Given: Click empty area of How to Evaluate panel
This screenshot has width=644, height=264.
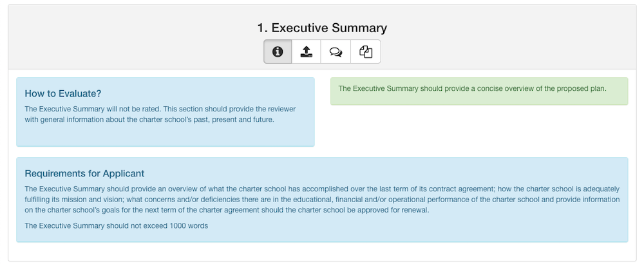Looking at the screenshot, I should 166,135.
